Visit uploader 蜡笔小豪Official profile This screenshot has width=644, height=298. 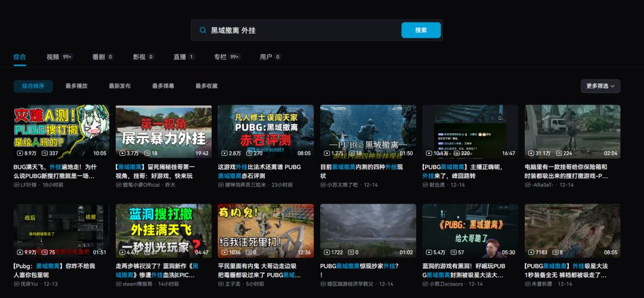click(x=141, y=185)
